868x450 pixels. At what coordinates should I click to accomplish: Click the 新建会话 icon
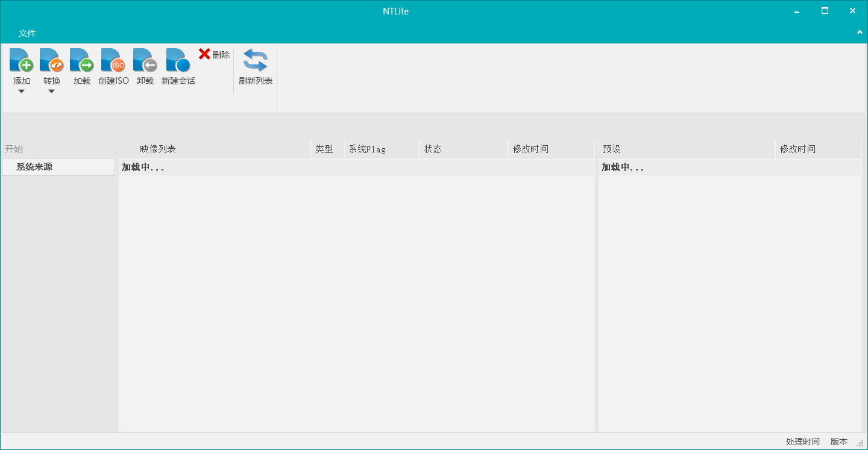(x=178, y=60)
